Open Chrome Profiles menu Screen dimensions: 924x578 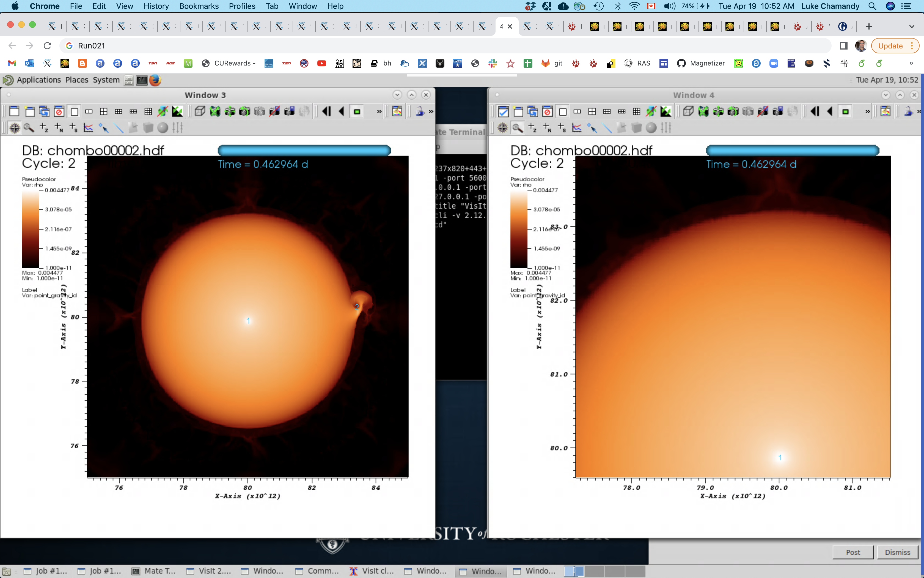(242, 6)
